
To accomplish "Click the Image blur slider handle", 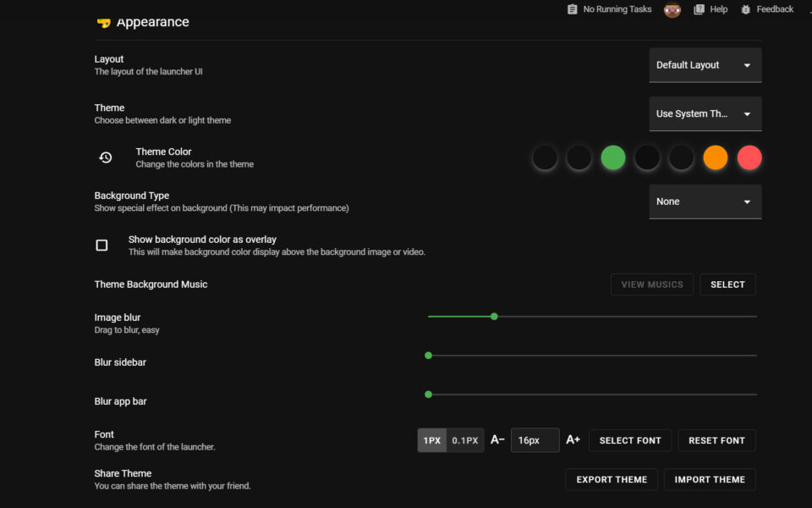I will [x=494, y=316].
